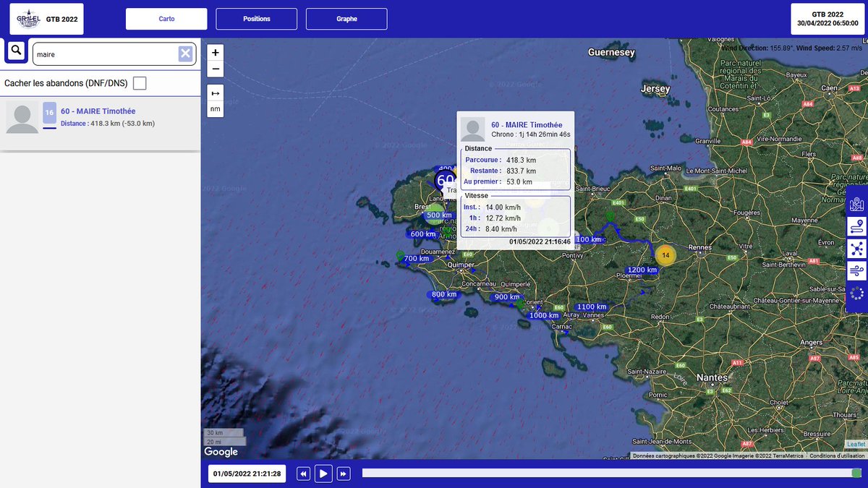Select the 1000 km waypoint label
Screen dimensions: 868x488
point(544,315)
